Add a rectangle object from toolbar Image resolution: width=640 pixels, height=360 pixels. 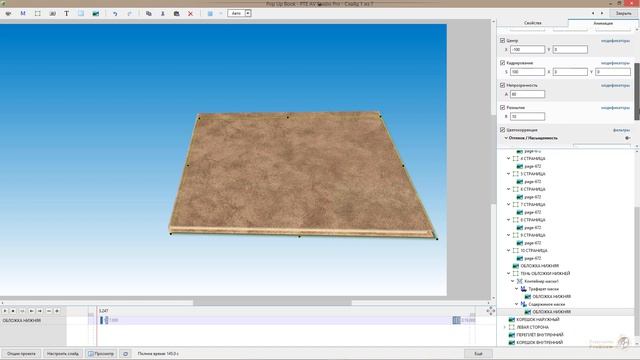[81, 13]
